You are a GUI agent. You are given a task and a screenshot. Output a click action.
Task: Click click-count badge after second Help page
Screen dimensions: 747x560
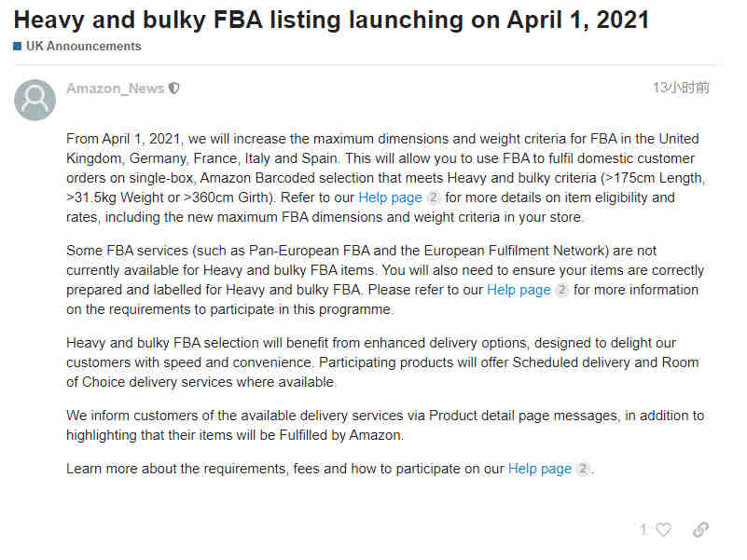(x=562, y=290)
